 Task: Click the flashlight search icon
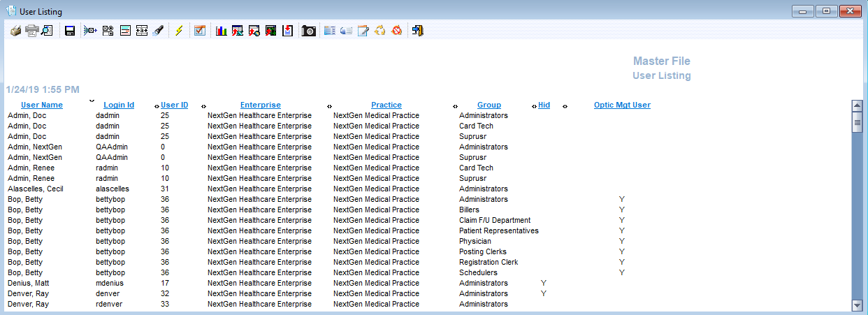(159, 31)
